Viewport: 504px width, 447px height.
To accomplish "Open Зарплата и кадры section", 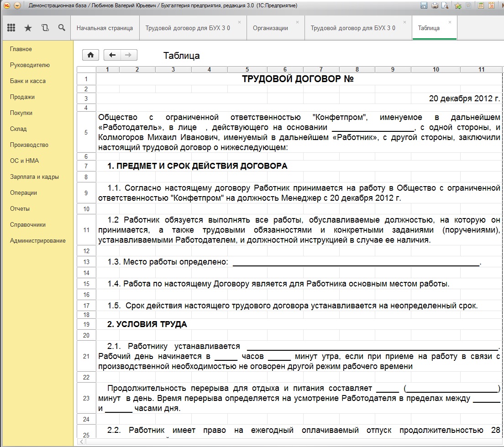I will [x=34, y=177].
